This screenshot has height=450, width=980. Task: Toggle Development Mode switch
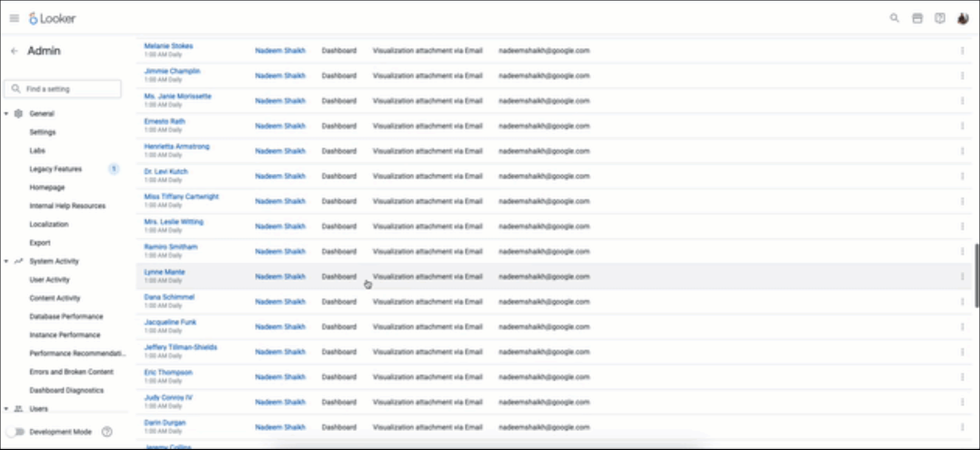(15, 432)
